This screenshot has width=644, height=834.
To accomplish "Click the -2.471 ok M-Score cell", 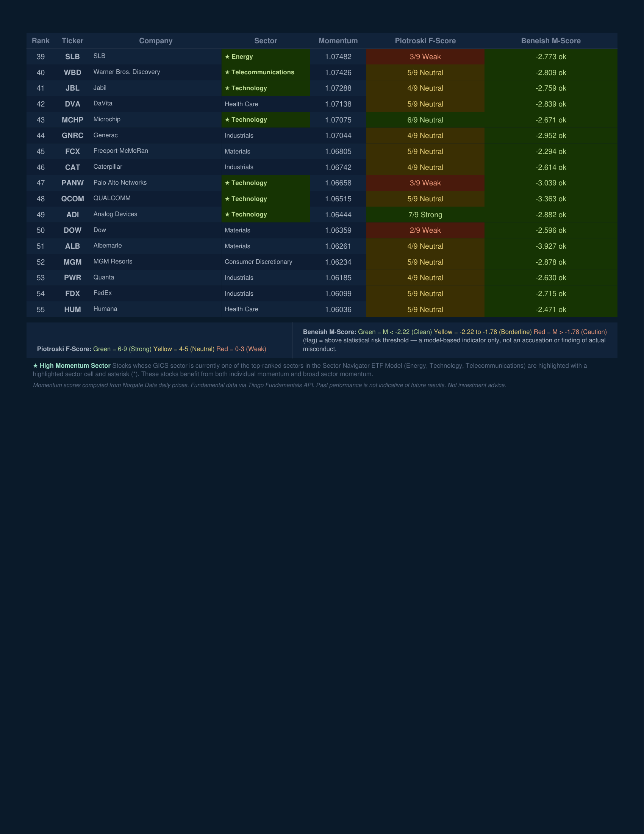I will (x=551, y=309).
